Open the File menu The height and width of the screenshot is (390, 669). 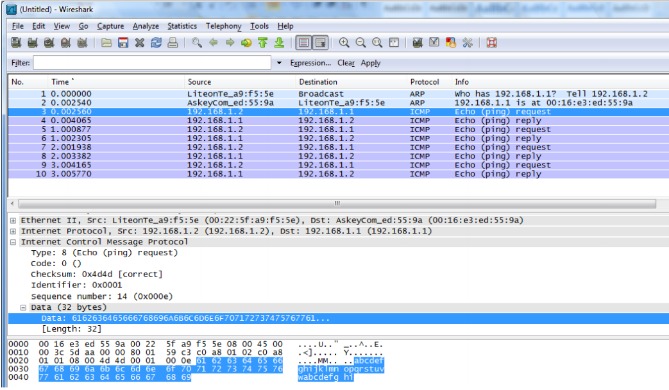(x=17, y=26)
